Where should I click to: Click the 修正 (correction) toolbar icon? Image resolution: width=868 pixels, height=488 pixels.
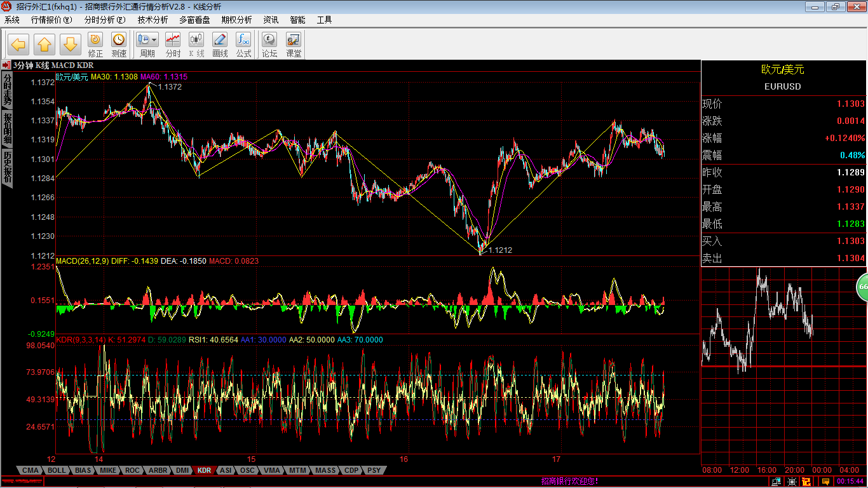[x=95, y=44]
